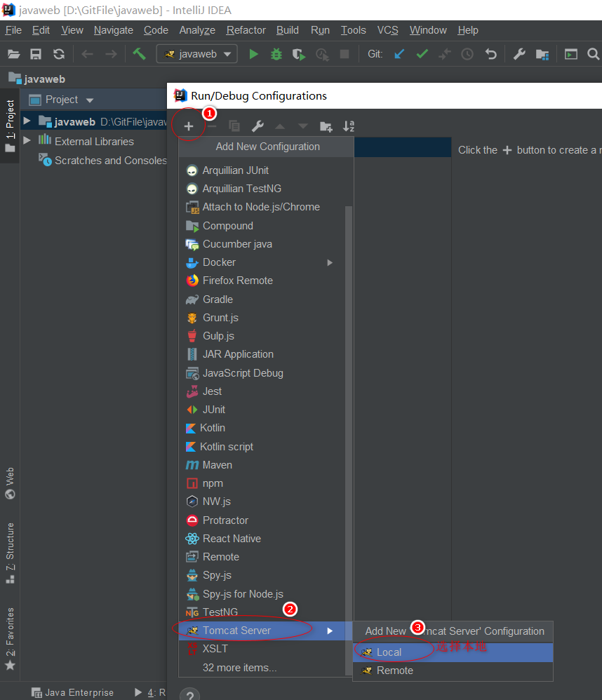This screenshot has width=602, height=700.
Task: Choose Remote Tomcat Server configuration
Action: point(453,671)
